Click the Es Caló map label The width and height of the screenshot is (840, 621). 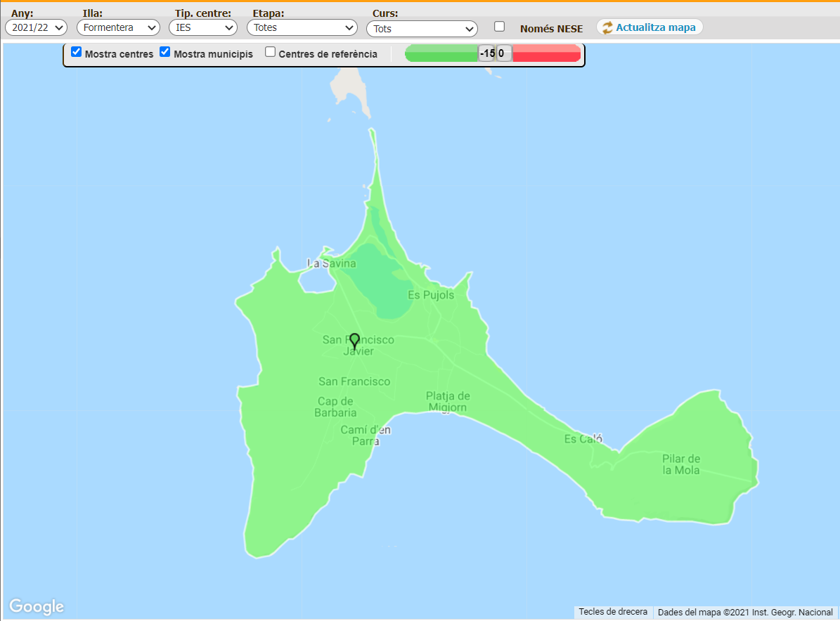coord(583,439)
